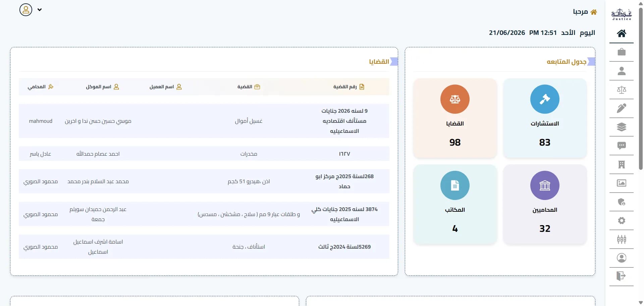The image size is (644, 306).
Task: Click the person icon beside اسم العميل header
Action: click(179, 87)
